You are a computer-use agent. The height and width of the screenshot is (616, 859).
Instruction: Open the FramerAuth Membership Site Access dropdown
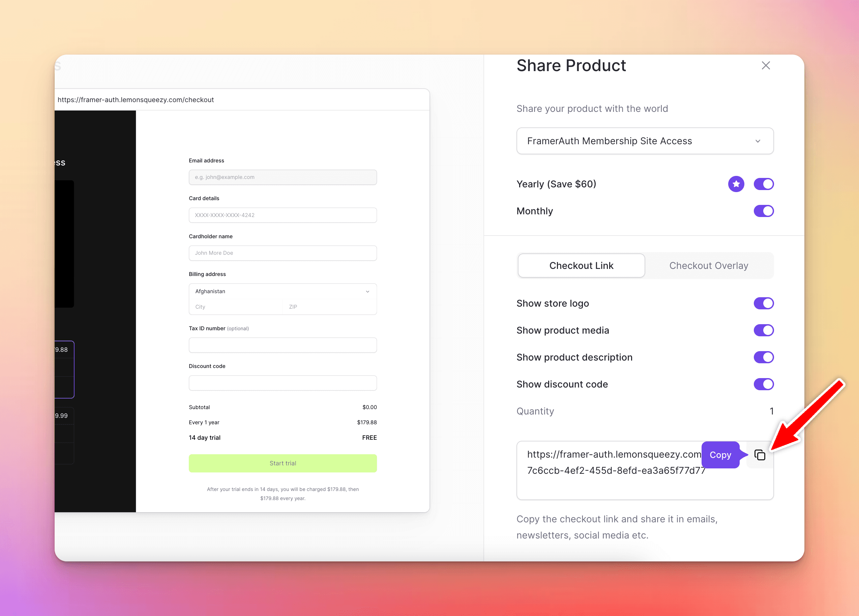pyautogui.click(x=645, y=141)
